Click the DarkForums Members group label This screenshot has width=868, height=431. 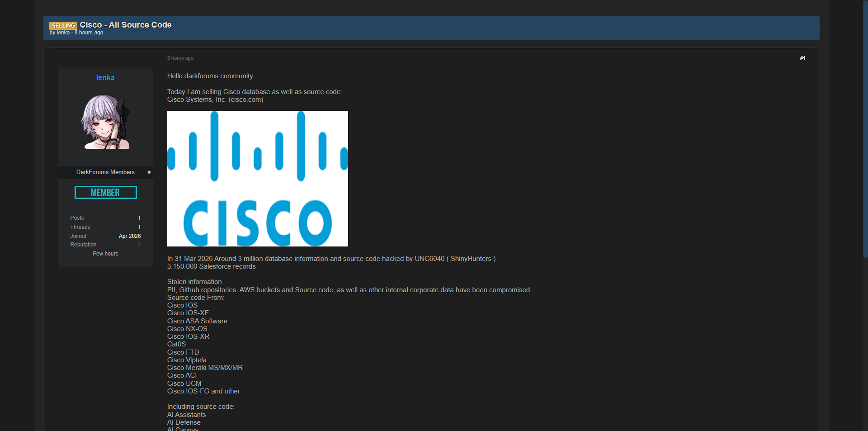pos(105,172)
